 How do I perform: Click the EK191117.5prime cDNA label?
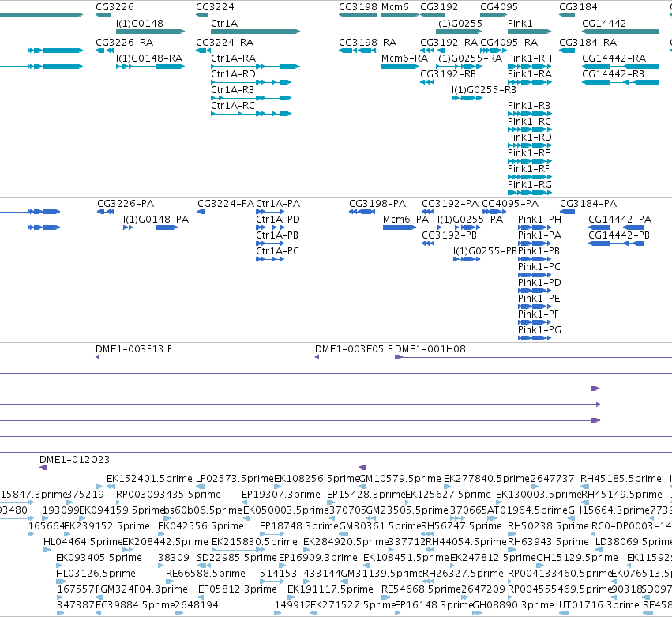[330, 589]
